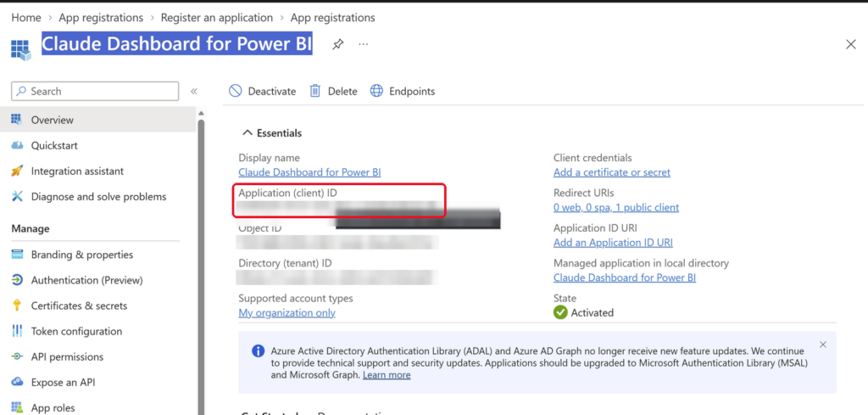
Task: Open 0 web, 0 spa, 1 public client link
Action: pos(616,208)
